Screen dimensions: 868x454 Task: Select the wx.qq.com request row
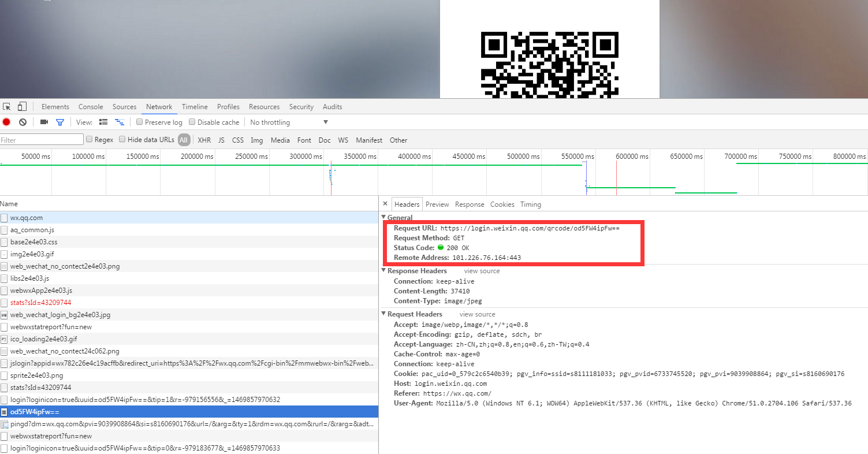click(189, 218)
